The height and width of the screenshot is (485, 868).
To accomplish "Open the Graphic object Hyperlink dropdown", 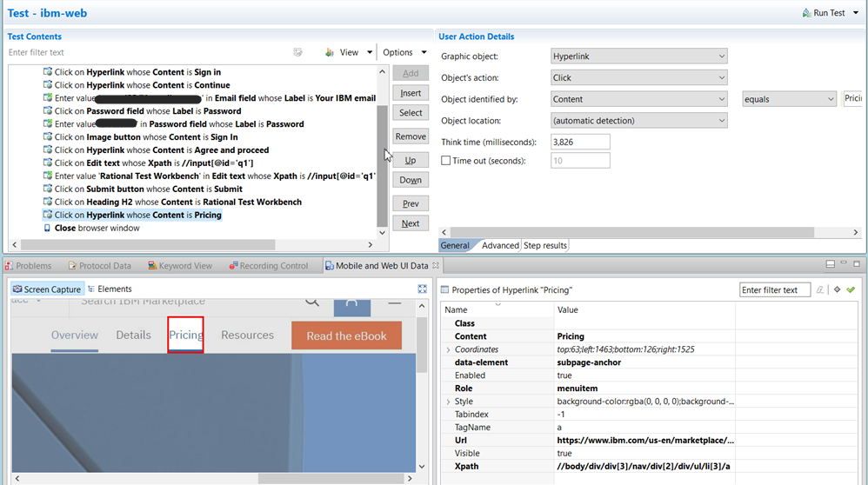I will [x=638, y=56].
